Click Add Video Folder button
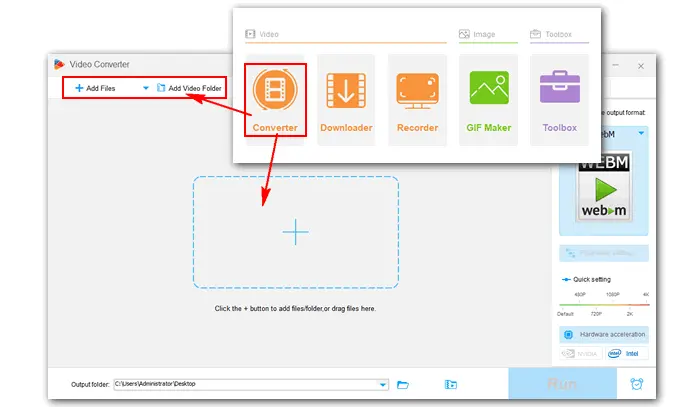The height and width of the screenshot is (407, 700). [x=189, y=88]
